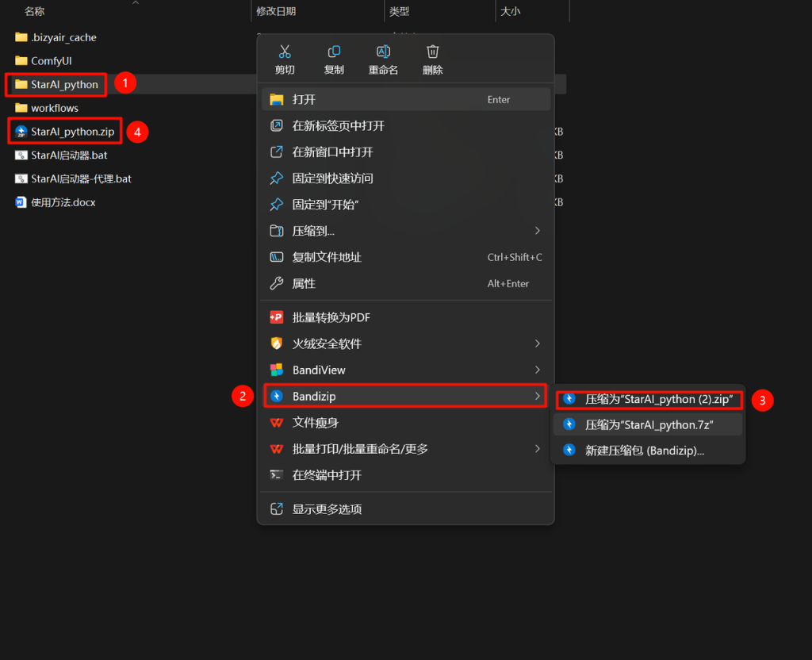Click 显示更多选项 at menu bottom
This screenshot has height=660, width=812.
pos(405,509)
